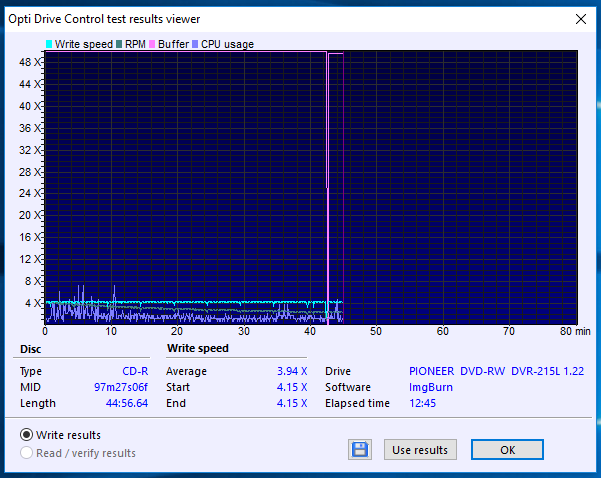Click the End speed value 4.15 X
The width and height of the screenshot is (601, 478).
[x=292, y=403]
